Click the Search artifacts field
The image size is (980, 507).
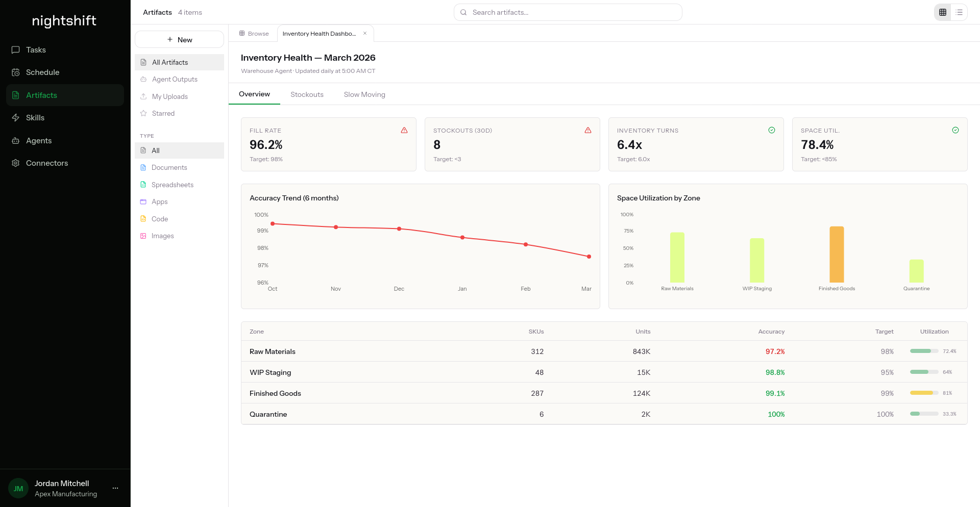(x=568, y=12)
